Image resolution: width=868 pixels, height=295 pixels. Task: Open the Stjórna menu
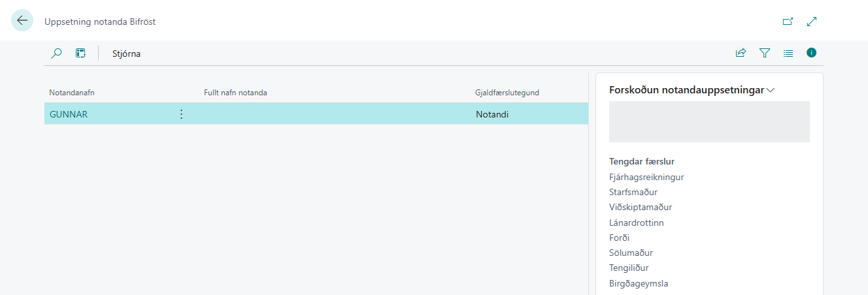click(126, 54)
